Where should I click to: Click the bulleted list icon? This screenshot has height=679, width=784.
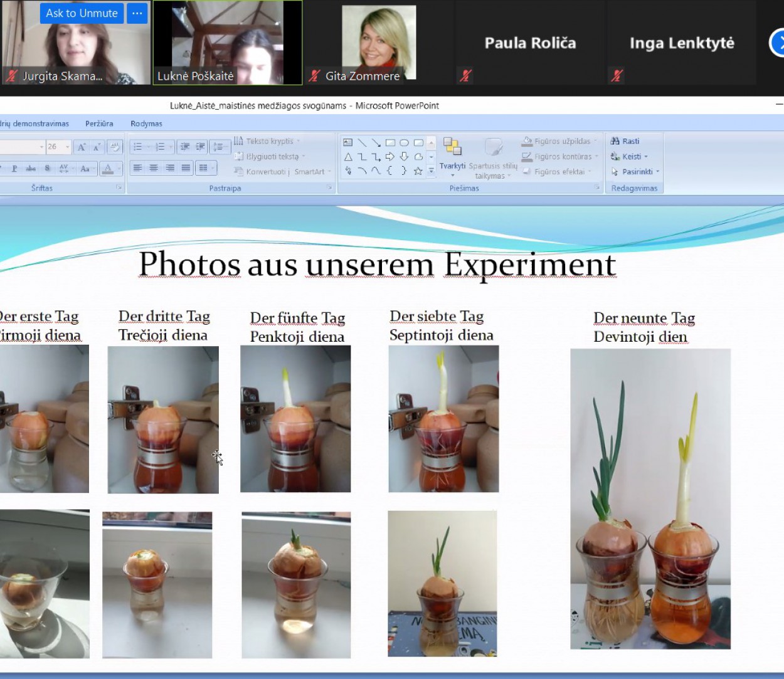[x=138, y=147]
